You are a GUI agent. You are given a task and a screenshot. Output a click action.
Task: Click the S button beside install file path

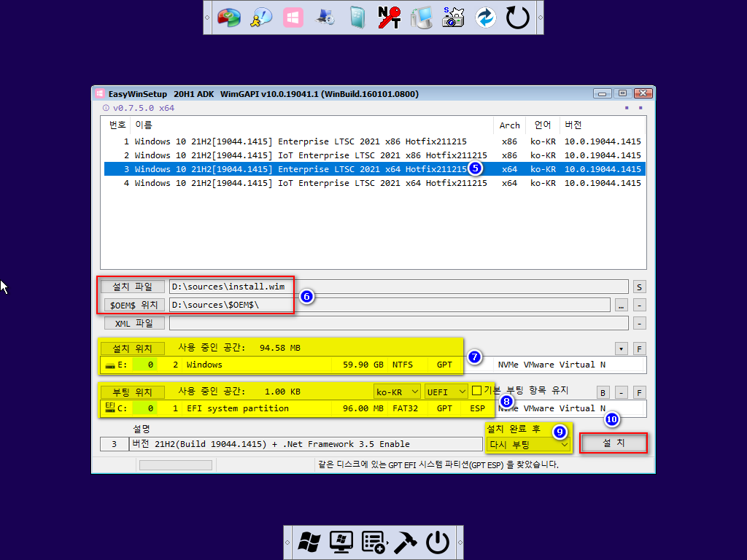pos(639,287)
